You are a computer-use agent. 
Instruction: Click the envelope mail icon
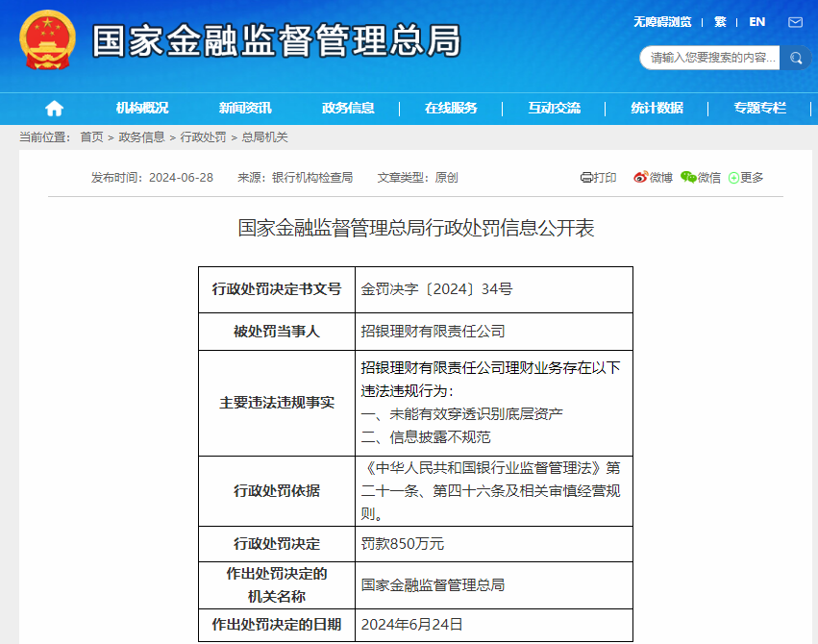click(795, 22)
